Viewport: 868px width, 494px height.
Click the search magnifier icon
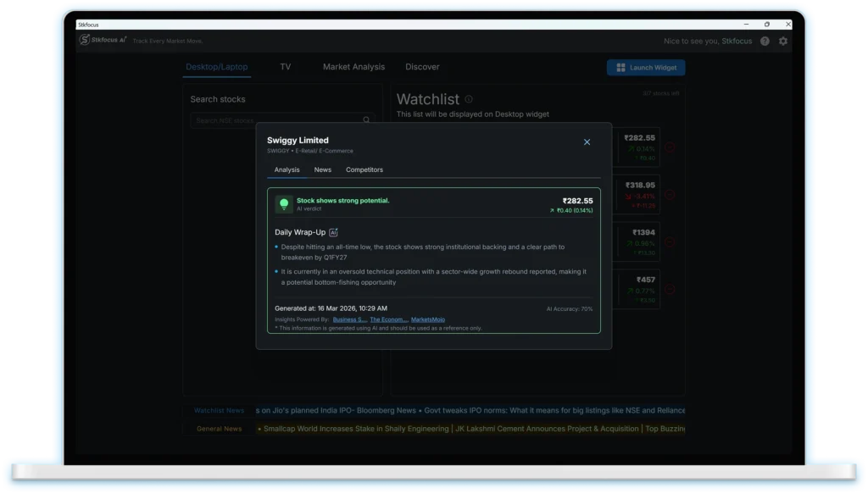[x=366, y=120]
